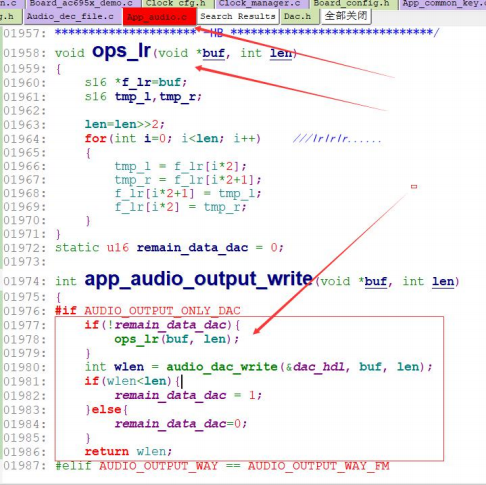Click 'if(!remain_data_dac){' condition on line 01977
486x485 pixels.
(x=162, y=325)
